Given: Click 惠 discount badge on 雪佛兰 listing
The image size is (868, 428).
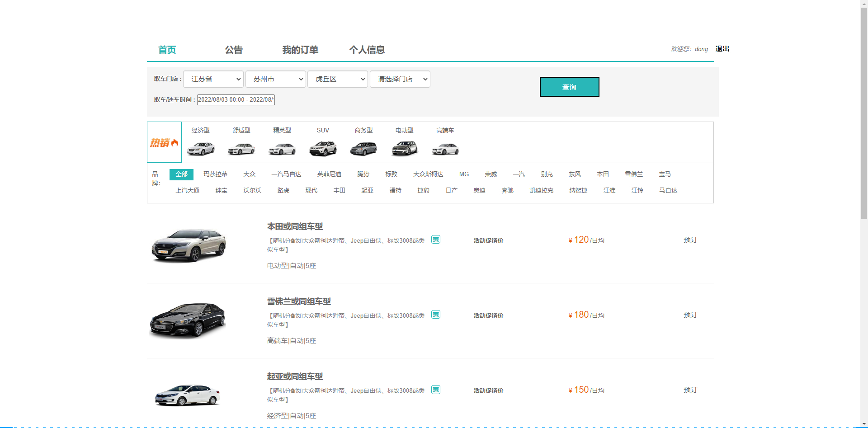Looking at the screenshot, I should point(436,315).
